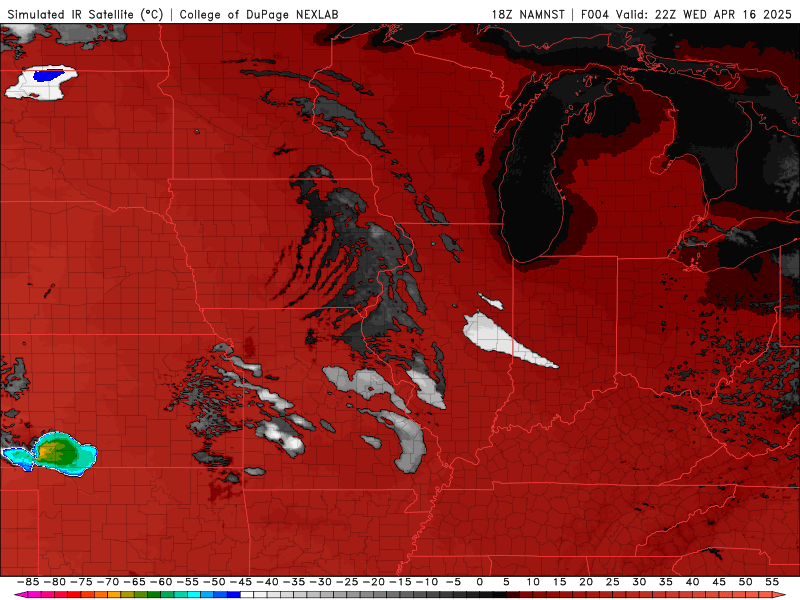Select the -65 value on the temperature scale
800x600 pixels.
(134, 582)
